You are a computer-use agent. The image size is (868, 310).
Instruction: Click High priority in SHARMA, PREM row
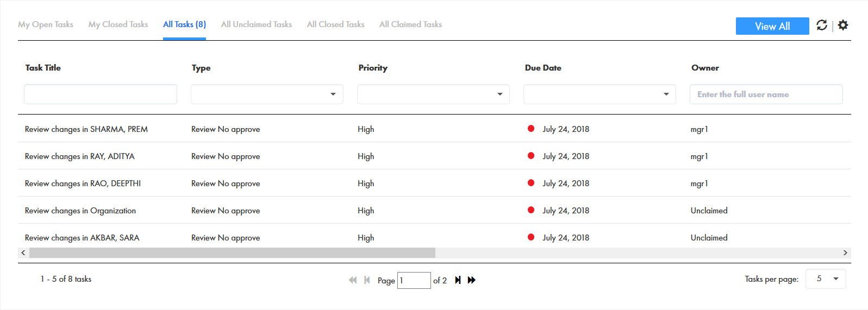click(366, 129)
